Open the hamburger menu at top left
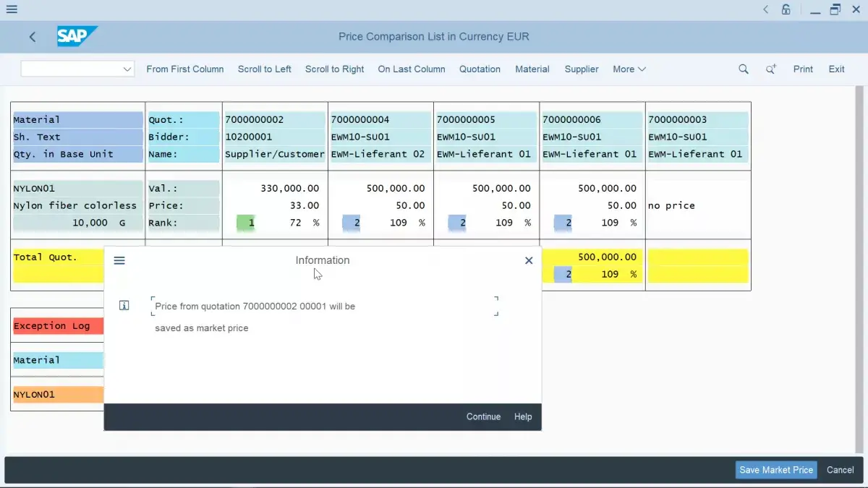The width and height of the screenshot is (868, 488). 11,10
